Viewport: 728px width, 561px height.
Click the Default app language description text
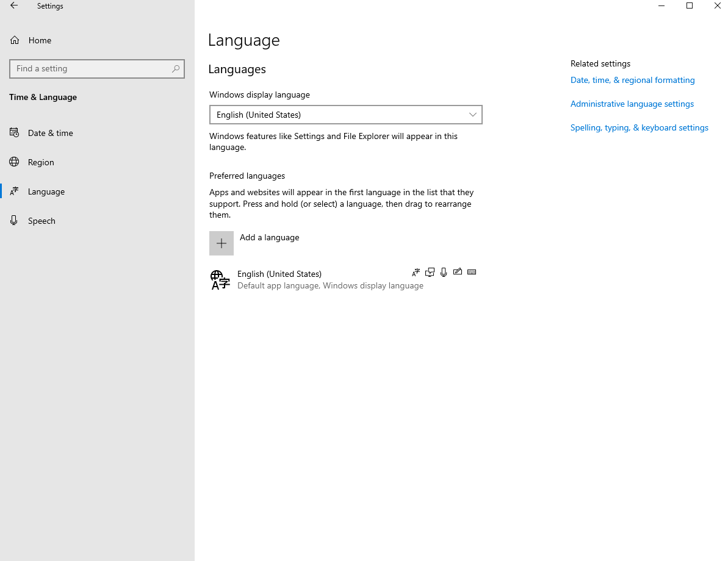(x=330, y=286)
